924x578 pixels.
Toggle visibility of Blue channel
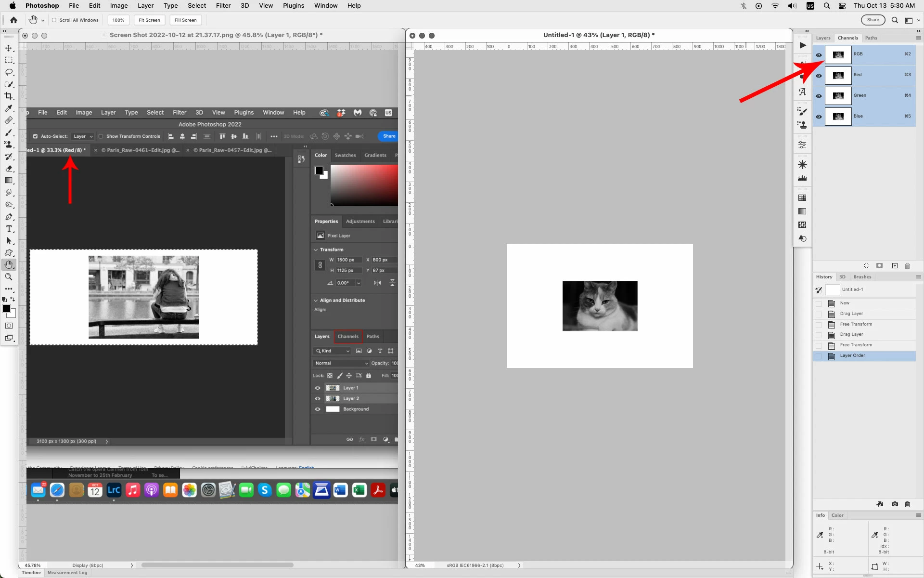pos(819,117)
